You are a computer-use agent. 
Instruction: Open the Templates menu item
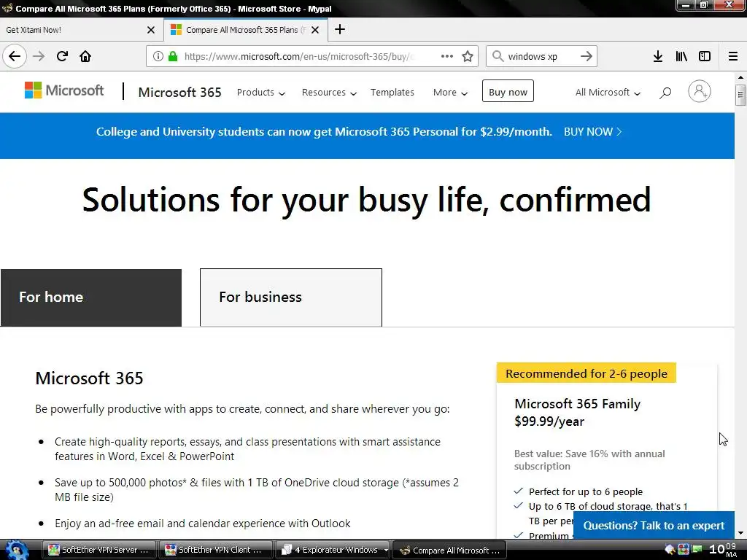tap(392, 93)
